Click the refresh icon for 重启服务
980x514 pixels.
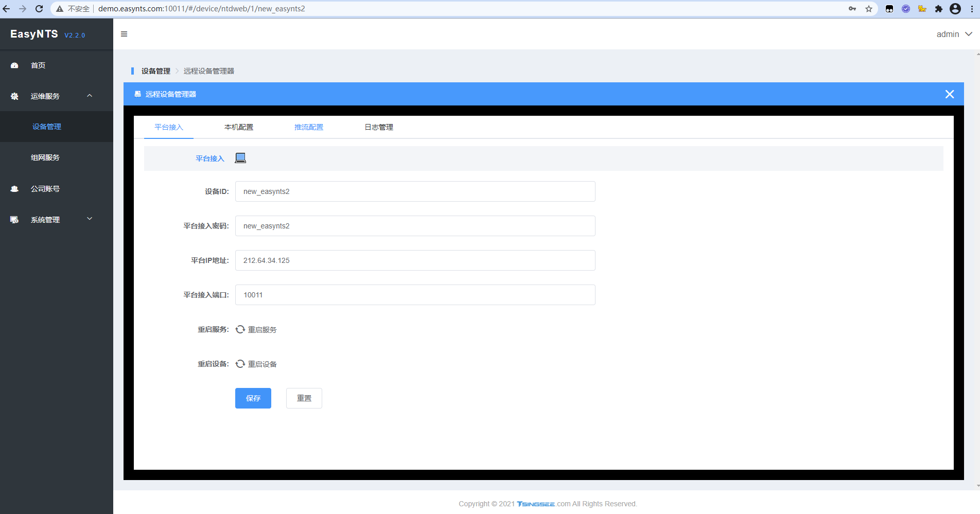click(240, 329)
